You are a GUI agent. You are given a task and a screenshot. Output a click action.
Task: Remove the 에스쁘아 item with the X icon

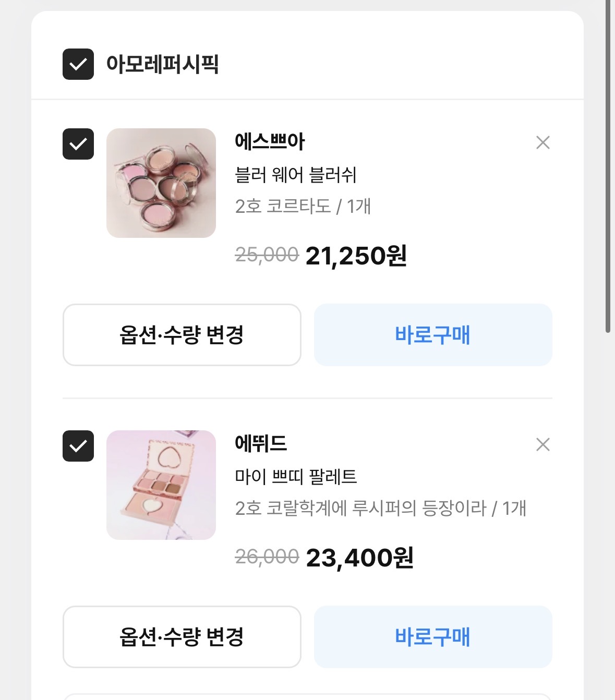542,142
